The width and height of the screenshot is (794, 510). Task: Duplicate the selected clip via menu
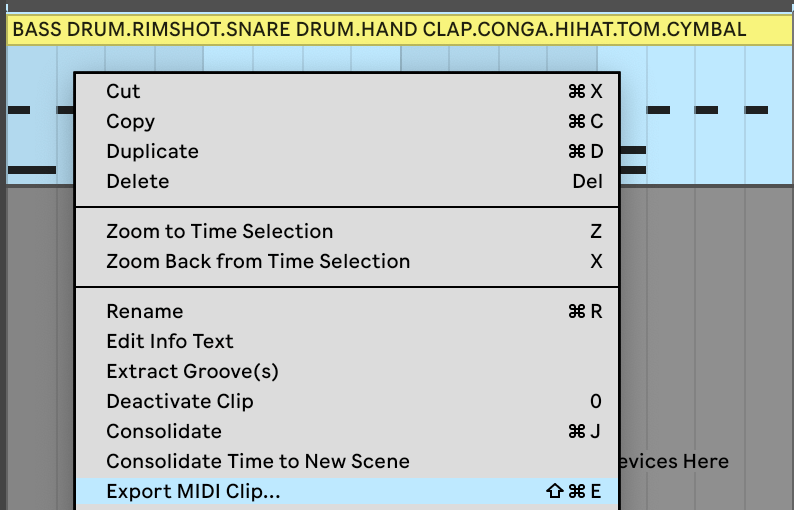tap(152, 151)
